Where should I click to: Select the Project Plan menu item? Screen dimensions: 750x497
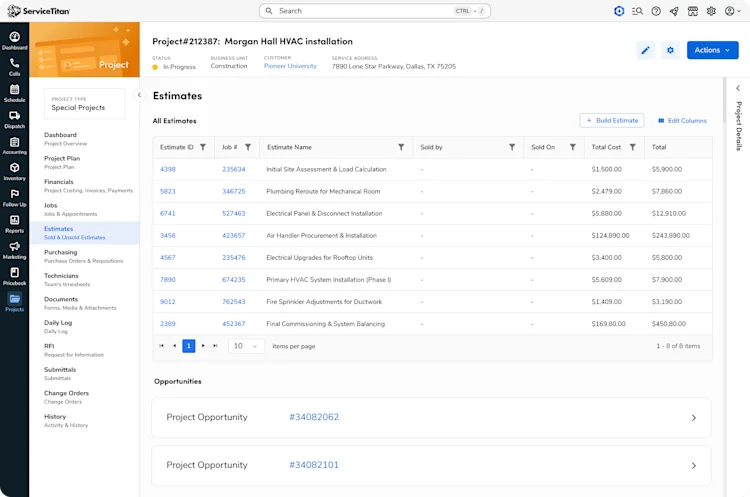pyautogui.click(x=85, y=162)
